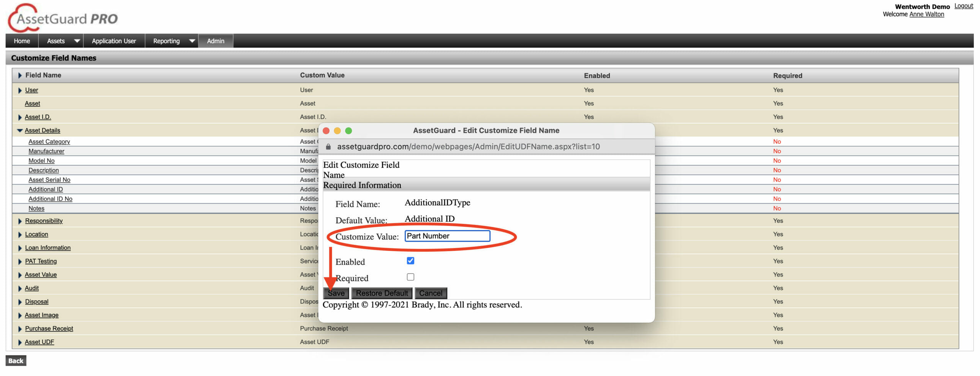Screen dimensions: 980x376
Task: Click Restore Default button
Action: (382, 293)
